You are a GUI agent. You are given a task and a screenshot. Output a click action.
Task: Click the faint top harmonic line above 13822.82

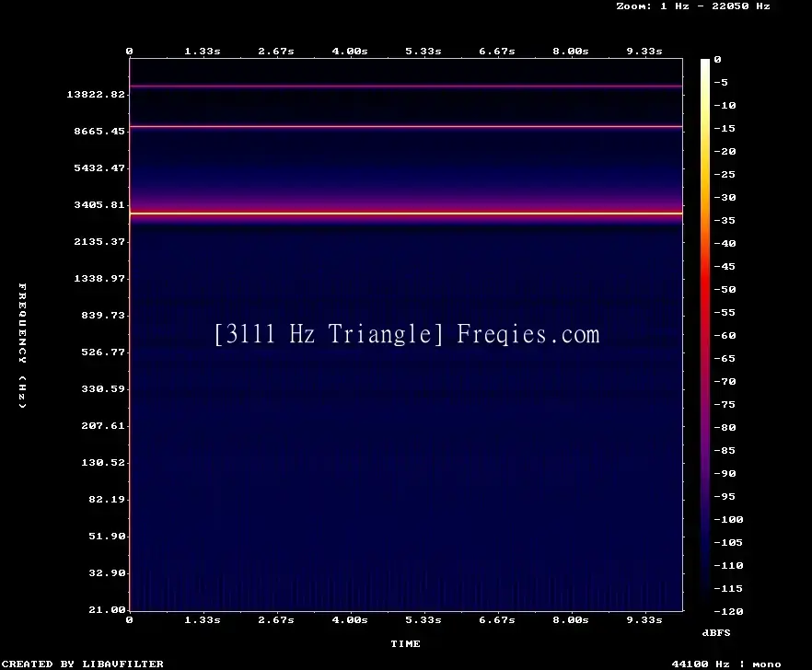tap(406, 86)
